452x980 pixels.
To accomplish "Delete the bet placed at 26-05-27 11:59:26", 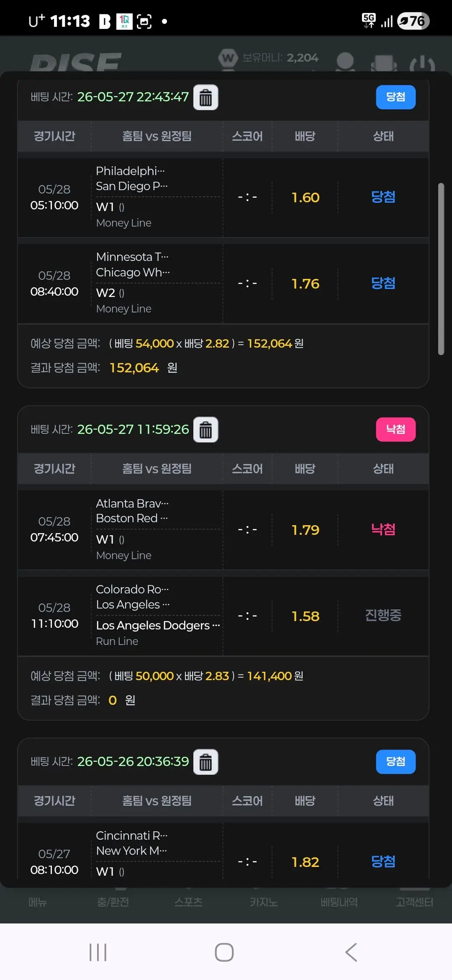I will [205, 430].
